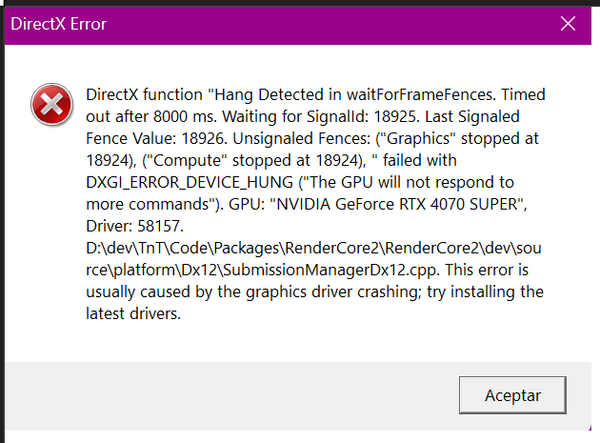Click the red error icon
Screen dimensions: 600x443
(47, 102)
